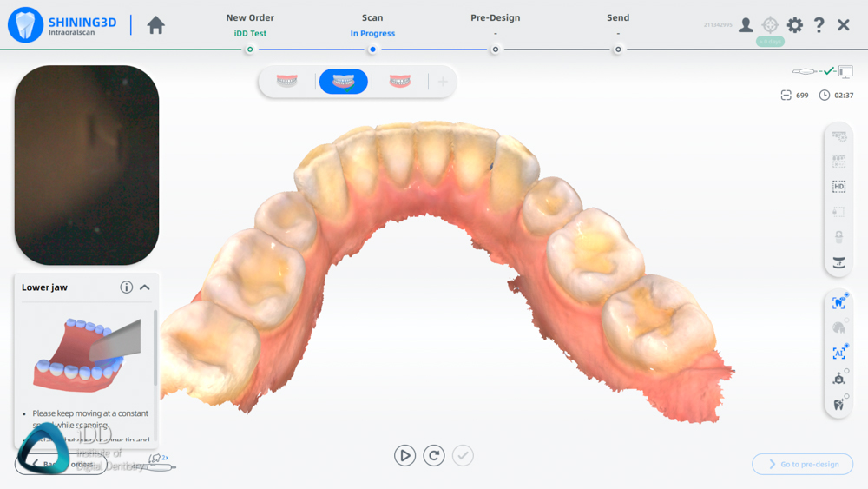Screen dimensions: 868x489
Task: Click the HD scan mode icon
Action: click(x=838, y=187)
